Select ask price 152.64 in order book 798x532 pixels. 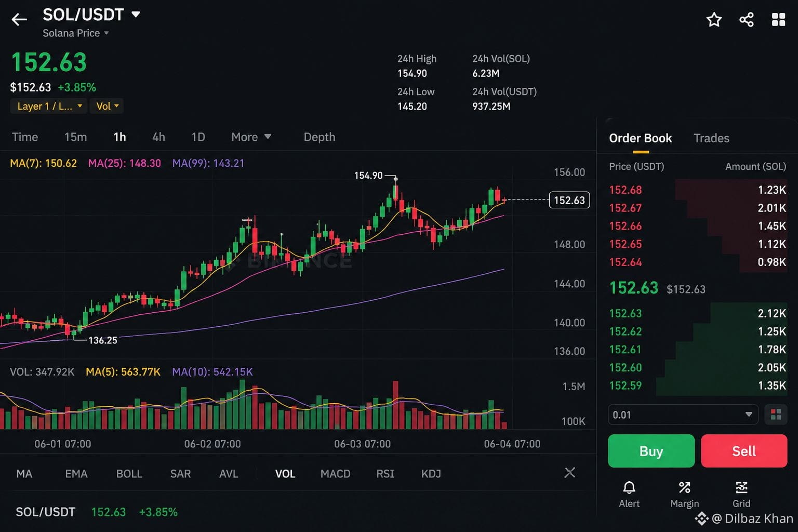pos(625,262)
